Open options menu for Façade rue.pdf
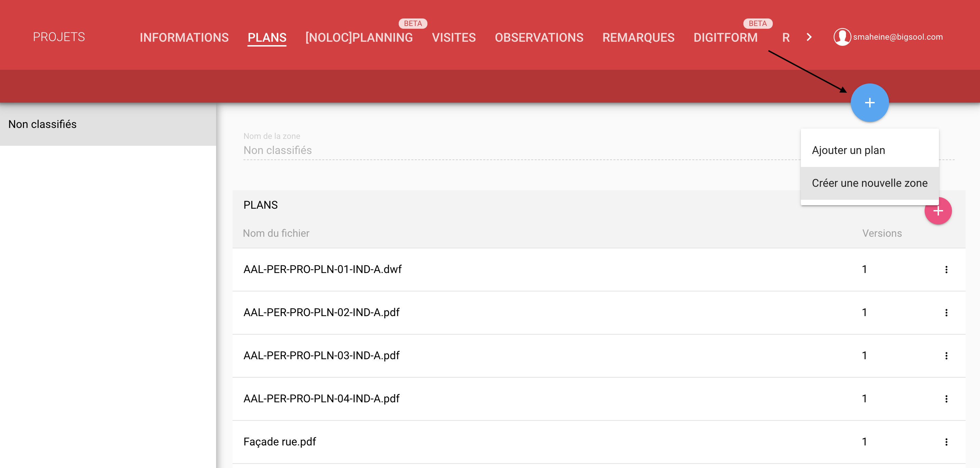The height and width of the screenshot is (468, 980). pos(946,442)
